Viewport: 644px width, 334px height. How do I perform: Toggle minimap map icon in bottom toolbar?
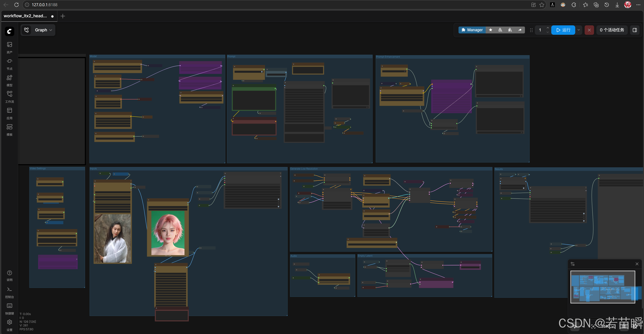624,326
